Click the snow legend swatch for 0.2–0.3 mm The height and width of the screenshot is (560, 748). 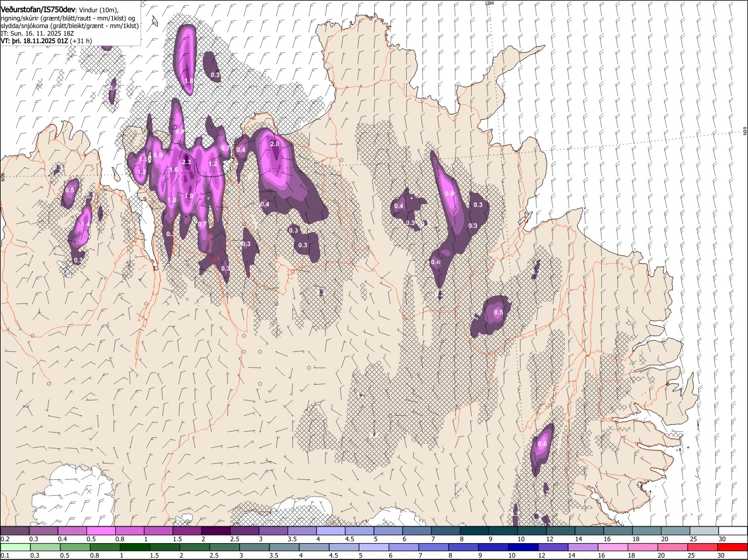(15, 530)
